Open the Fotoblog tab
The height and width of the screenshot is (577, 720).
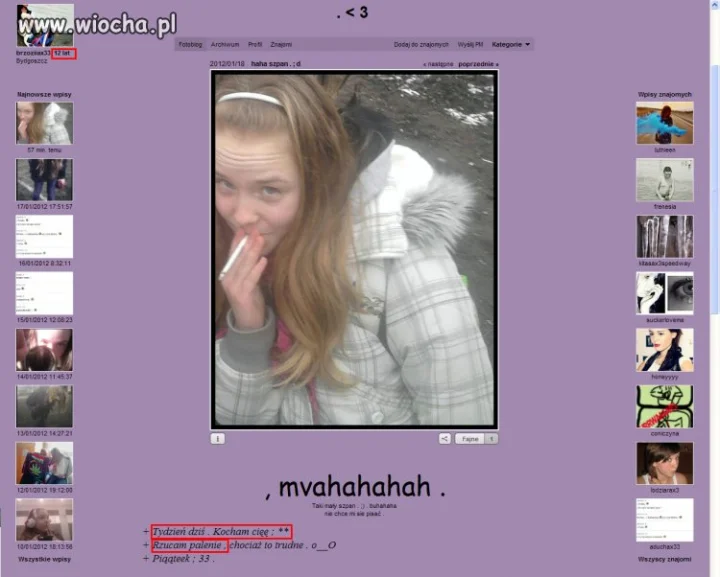point(190,45)
